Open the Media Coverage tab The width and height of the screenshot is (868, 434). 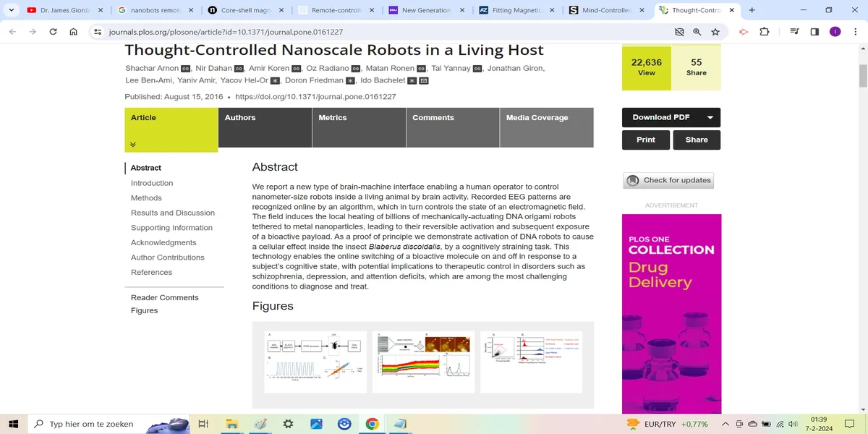point(547,127)
